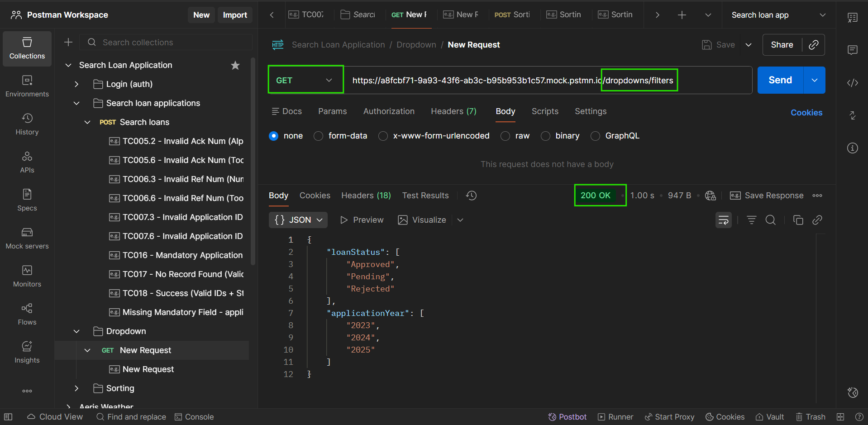
Task: Star the Search Loan Application collection
Action: (235, 65)
